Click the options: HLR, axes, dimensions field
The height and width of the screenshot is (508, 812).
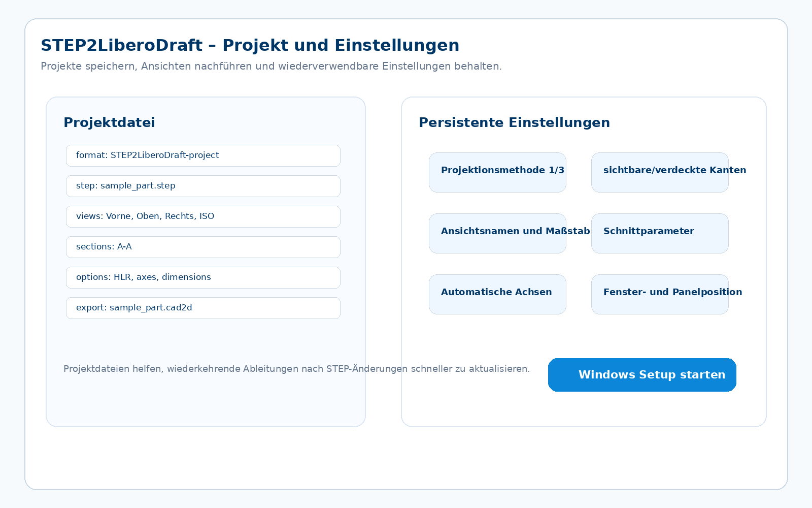click(x=203, y=277)
